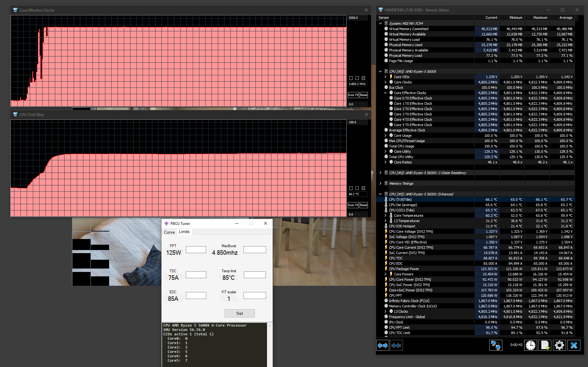
Task: Click the PPT input field
Action: [x=196, y=250]
